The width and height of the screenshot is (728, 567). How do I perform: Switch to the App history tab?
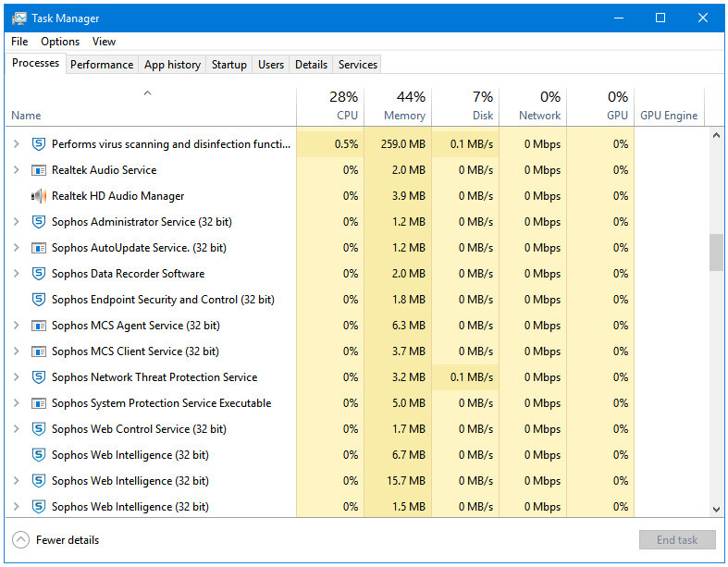tap(172, 65)
